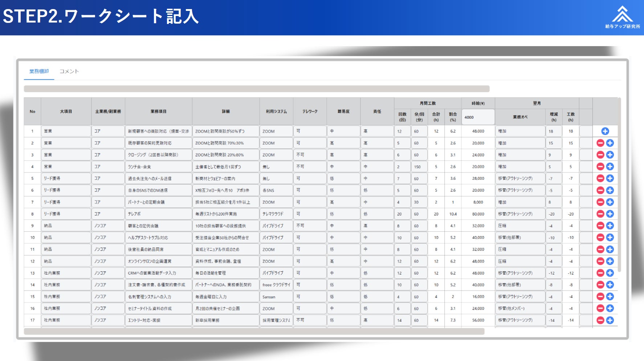Delete row 2 with its red minus icon

tap(600, 143)
